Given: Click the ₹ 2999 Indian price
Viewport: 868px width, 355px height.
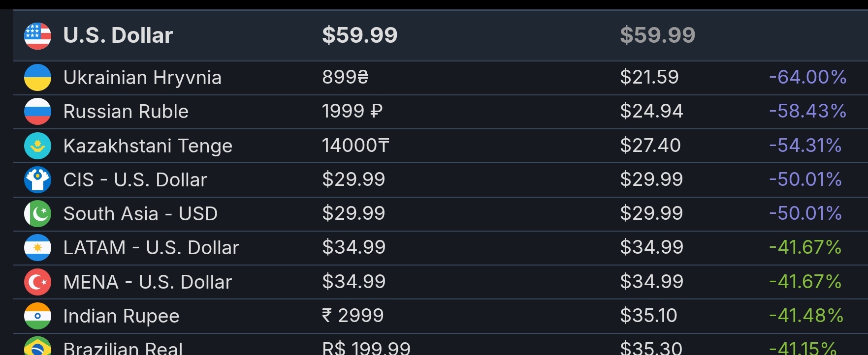Looking at the screenshot, I should click(x=353, y=316).
